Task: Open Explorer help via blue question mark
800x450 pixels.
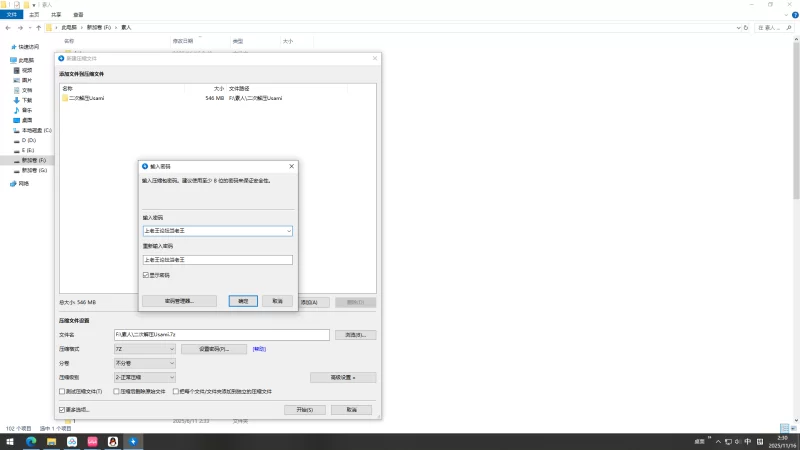Action: pyautogui.click(x=795, y=15)
